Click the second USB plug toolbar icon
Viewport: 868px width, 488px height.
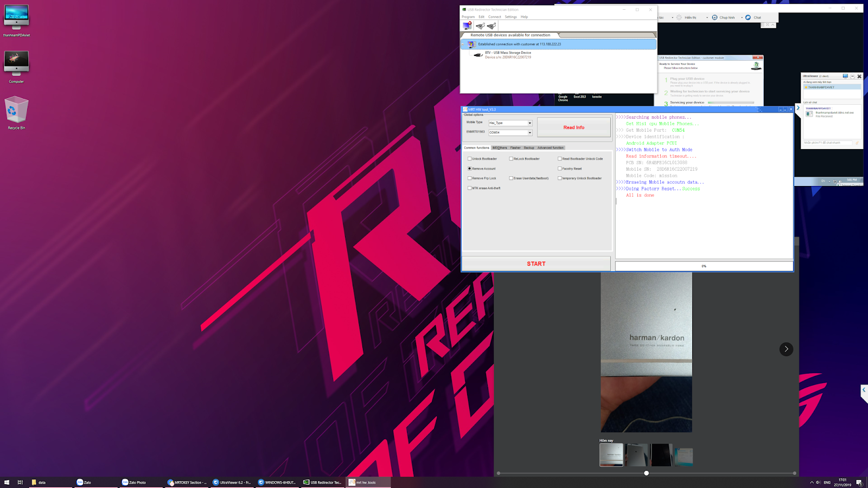coord(492,25)
